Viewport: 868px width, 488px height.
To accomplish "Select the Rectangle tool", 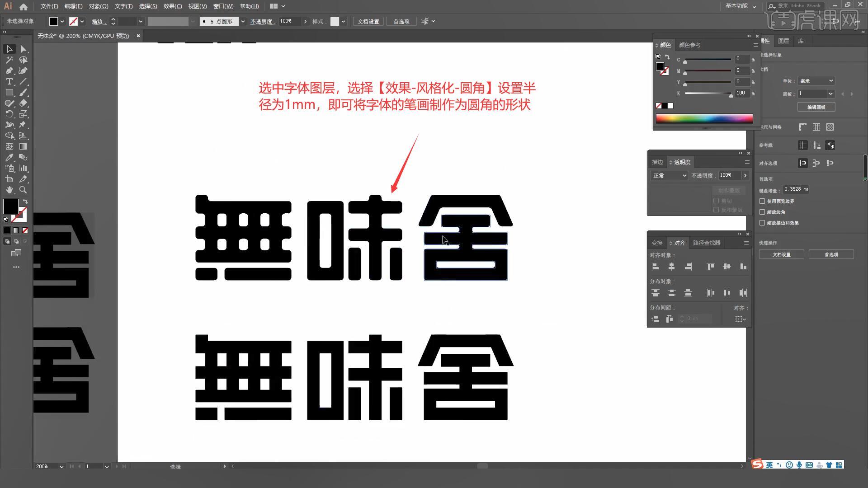I will click(x=9, y=92).
